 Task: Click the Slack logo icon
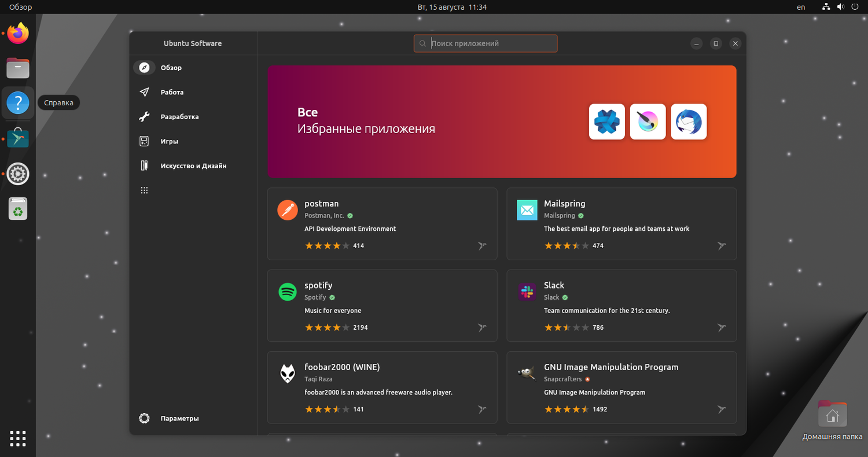point(527,292)
